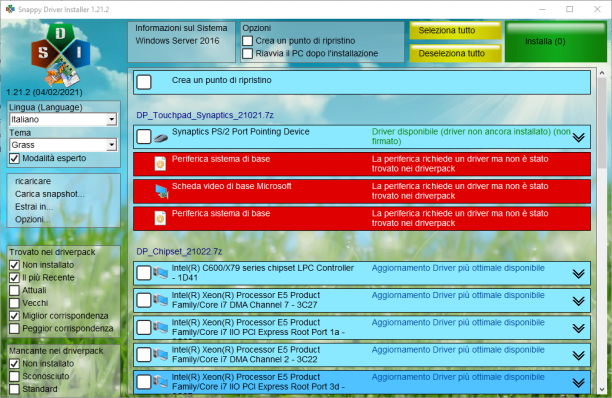The height and width of the screenshot is (398, 612).
Task: Click the first Periferica sistema di base icon
Action: click(160, 164)
